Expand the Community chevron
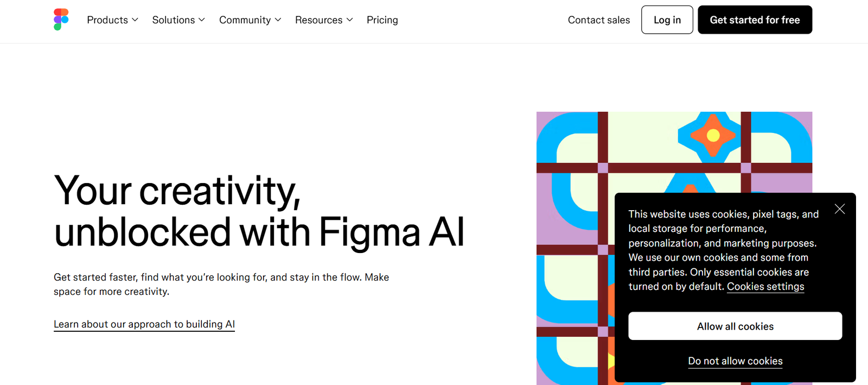The height and width of the screenshot is (385, 868). click(x=278, y=20)
